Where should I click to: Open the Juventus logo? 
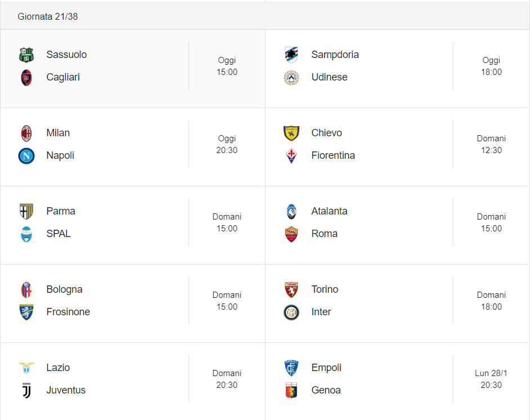(x=26, y=391)
